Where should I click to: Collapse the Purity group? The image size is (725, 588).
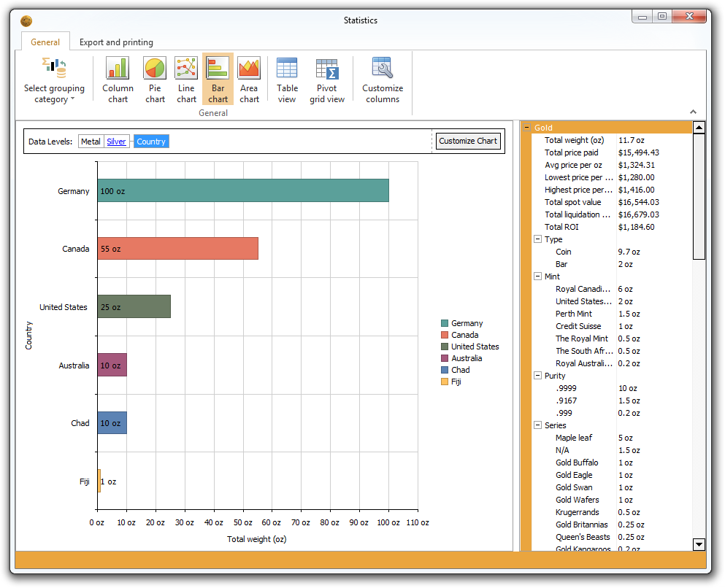pos(537,375)
